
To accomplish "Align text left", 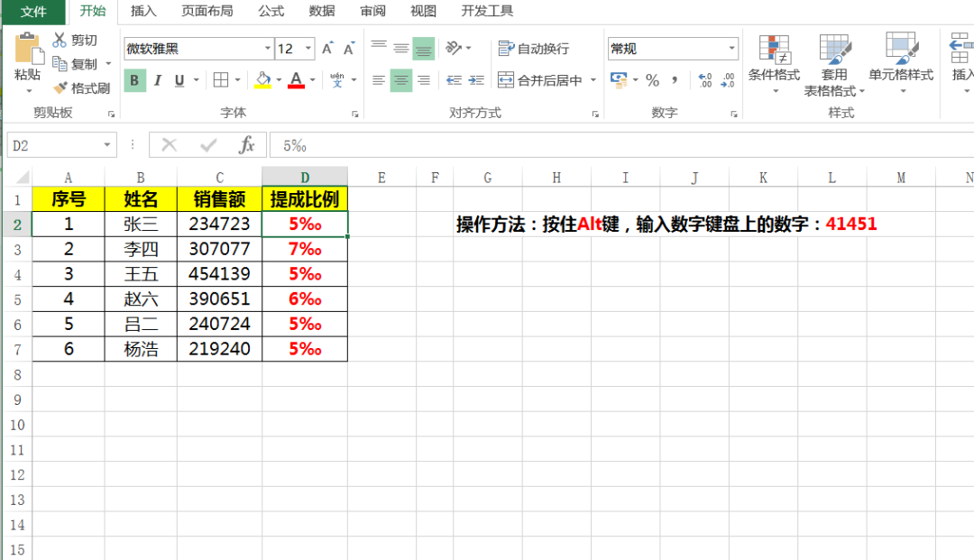I will point(379,80).
